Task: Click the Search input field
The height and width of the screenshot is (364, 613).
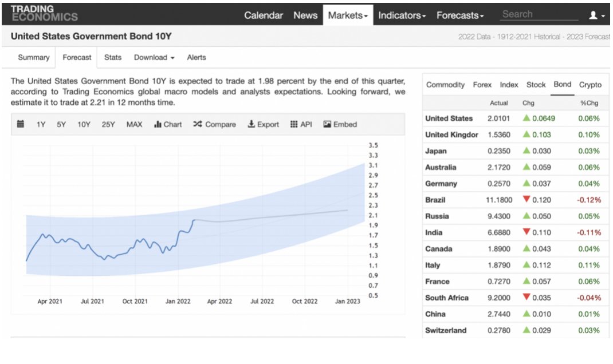Action: click(x=539, y=14)
